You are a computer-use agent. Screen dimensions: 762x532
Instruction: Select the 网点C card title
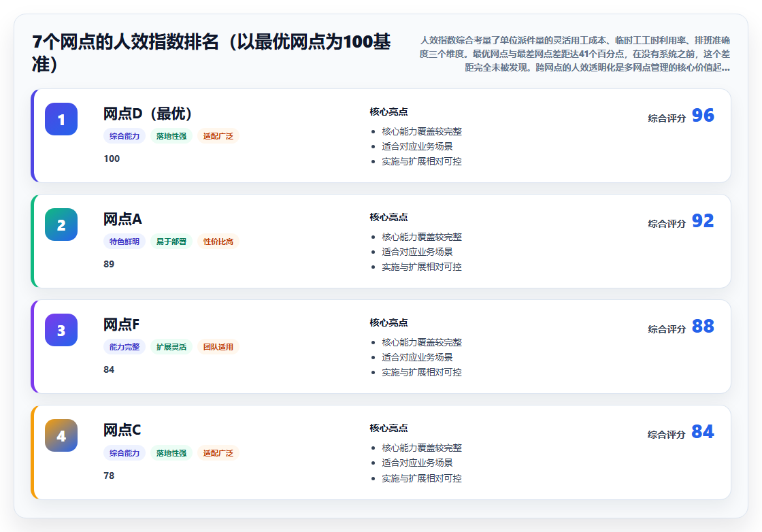pos(122,430)
